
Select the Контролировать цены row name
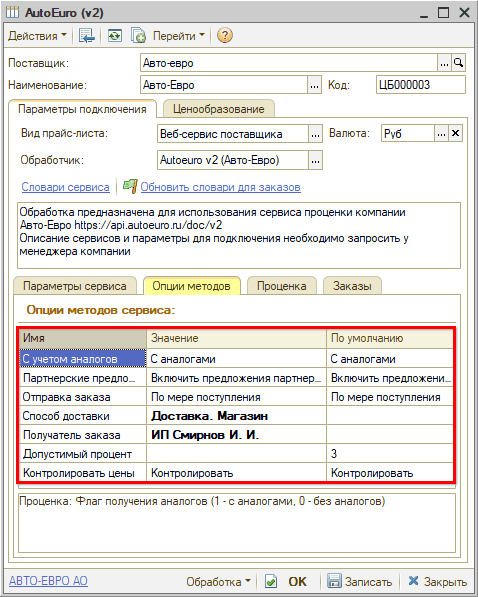click(x=83, y=473)
